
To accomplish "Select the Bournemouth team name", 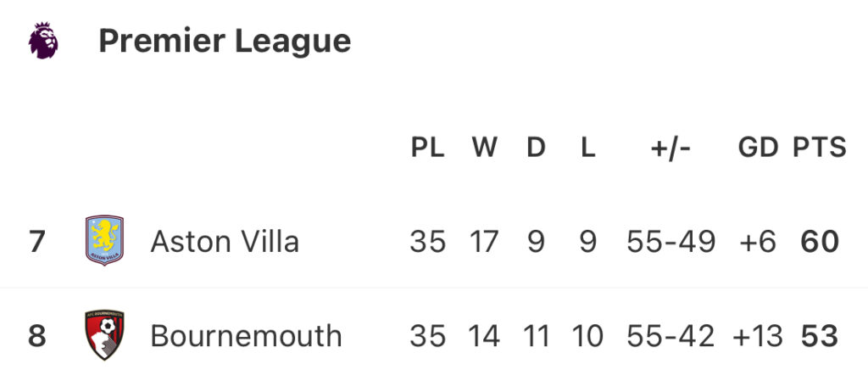I will [247, 336].
